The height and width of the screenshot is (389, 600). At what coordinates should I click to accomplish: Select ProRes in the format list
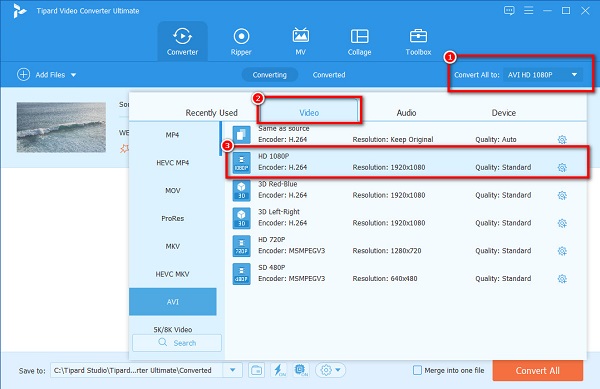tap(173, 218)
